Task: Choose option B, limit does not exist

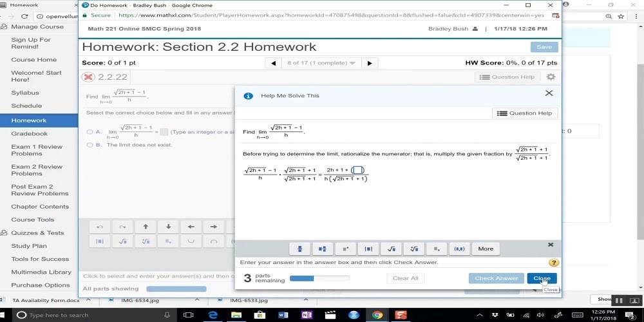Action: point(90,145)
